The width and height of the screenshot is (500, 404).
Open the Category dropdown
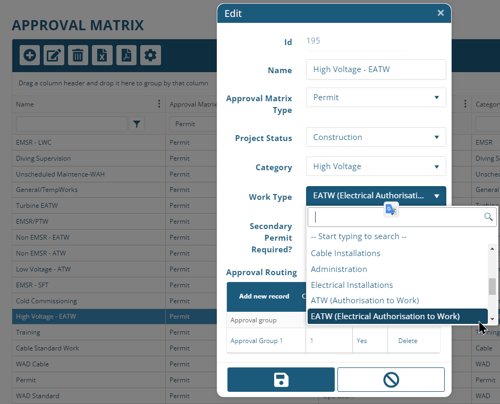(x=376, y=166)
